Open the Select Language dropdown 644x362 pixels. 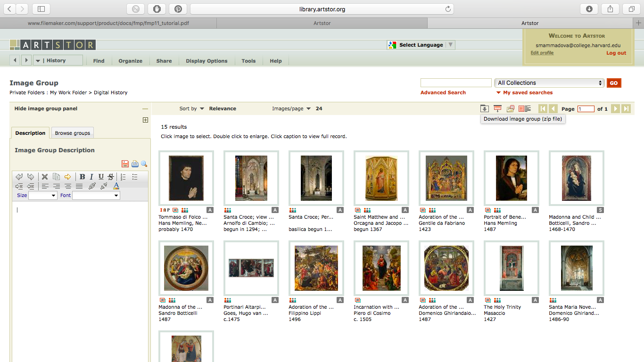click(421, 45)
